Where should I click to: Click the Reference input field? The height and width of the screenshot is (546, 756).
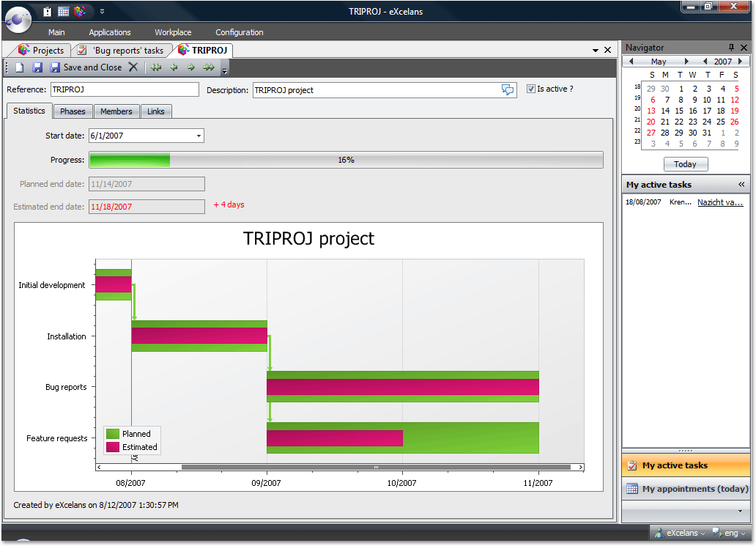(x=125, y=89)
